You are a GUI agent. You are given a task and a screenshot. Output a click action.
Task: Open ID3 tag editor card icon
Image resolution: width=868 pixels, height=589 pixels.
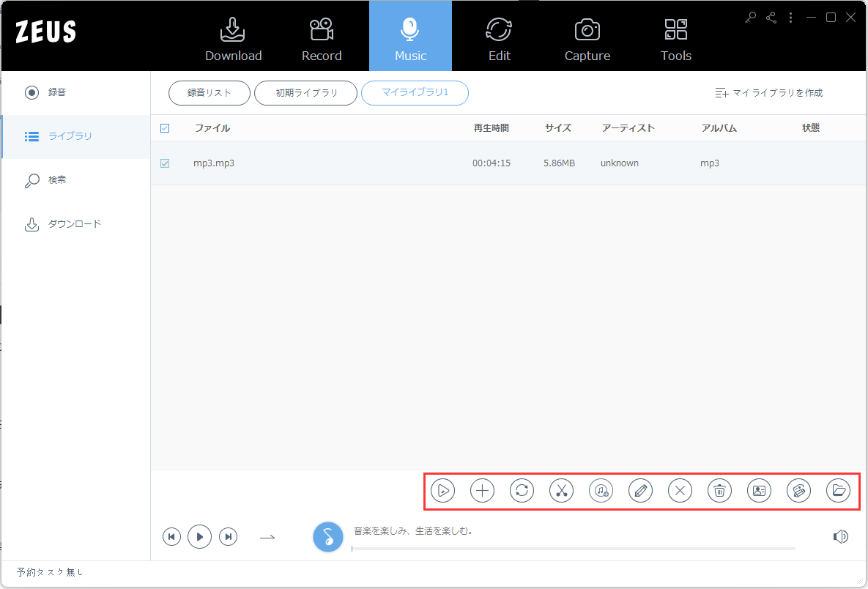tap(759, 490)
